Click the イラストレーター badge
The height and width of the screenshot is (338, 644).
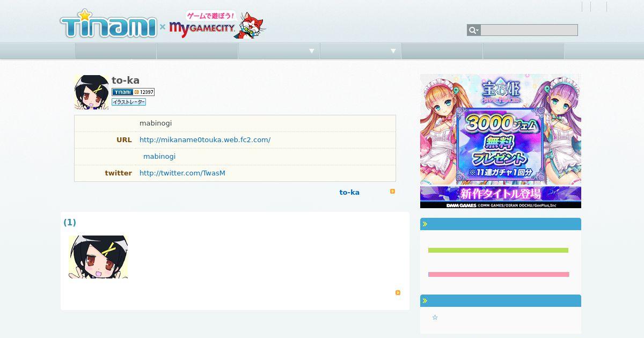[129, 102]
